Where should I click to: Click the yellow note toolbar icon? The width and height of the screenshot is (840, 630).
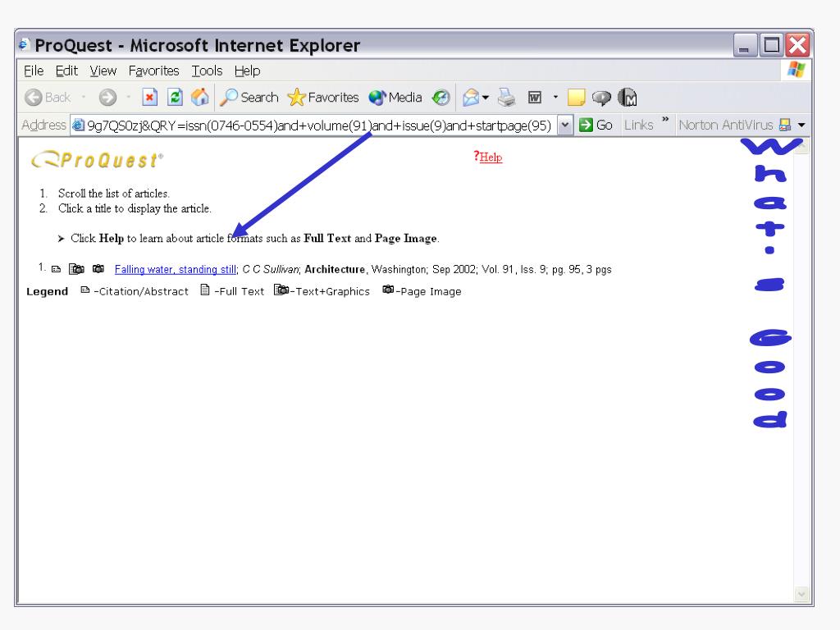(576, 98)
